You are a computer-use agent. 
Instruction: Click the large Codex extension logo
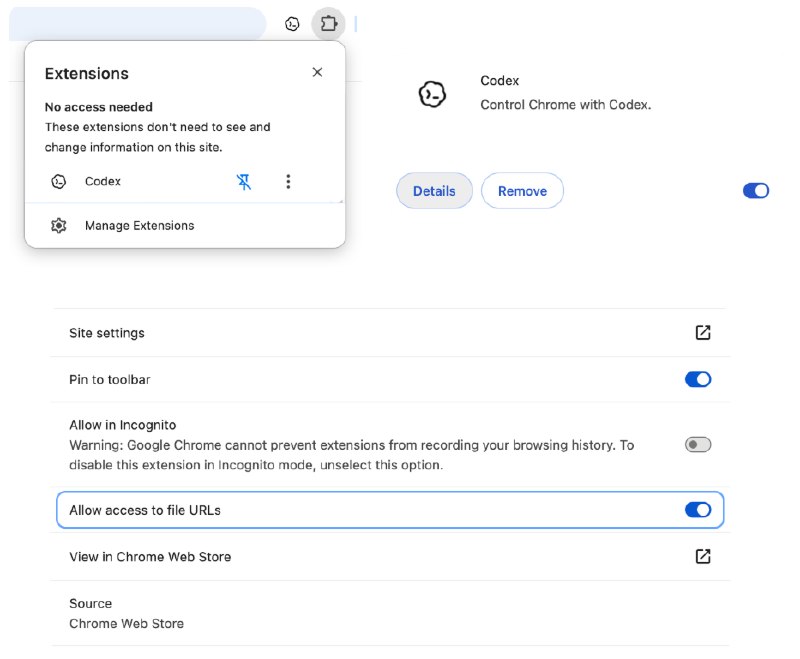tap(432, 94)
